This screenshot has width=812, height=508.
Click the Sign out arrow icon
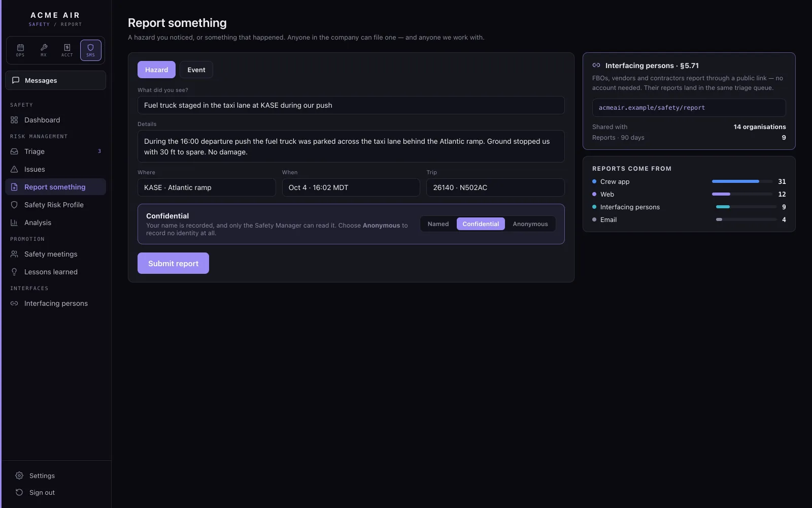click(19, 492)
